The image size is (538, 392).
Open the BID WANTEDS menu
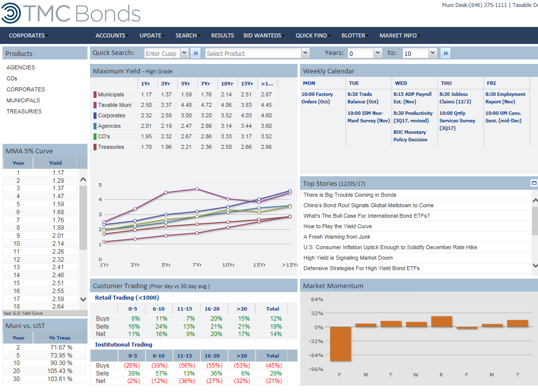coord(264,35)
